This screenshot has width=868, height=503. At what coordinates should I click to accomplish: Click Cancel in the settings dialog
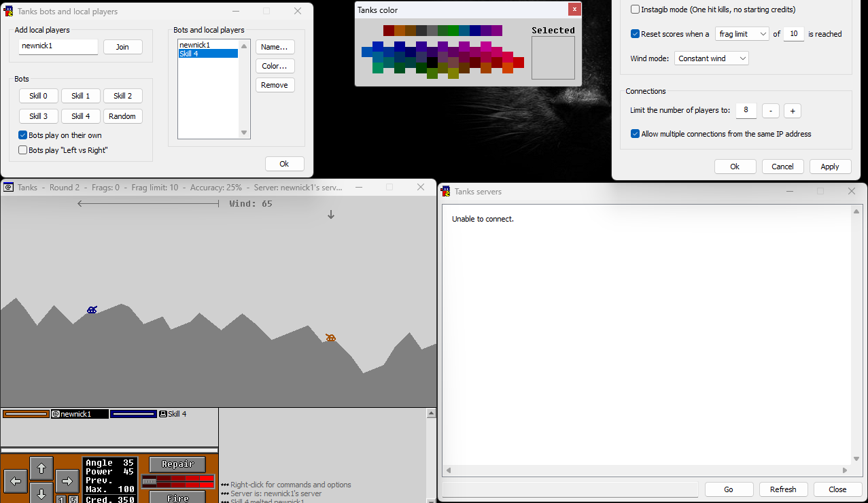pyautogui.click(x=782, y=167)
